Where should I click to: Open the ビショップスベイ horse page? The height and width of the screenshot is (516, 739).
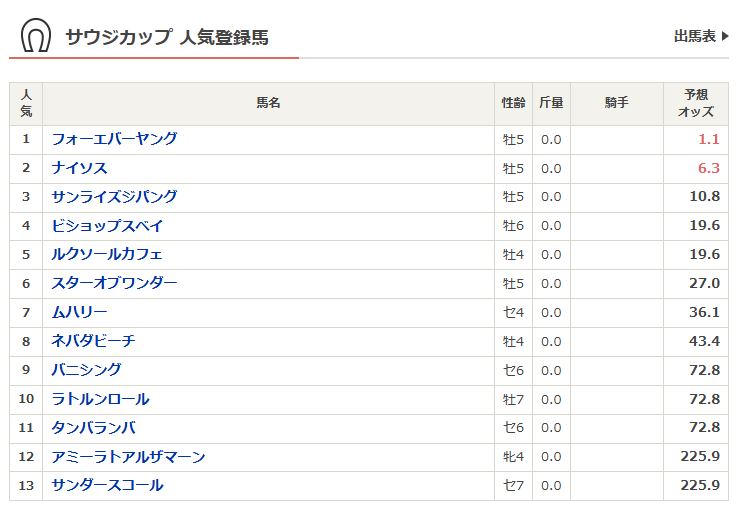[107, 226]
